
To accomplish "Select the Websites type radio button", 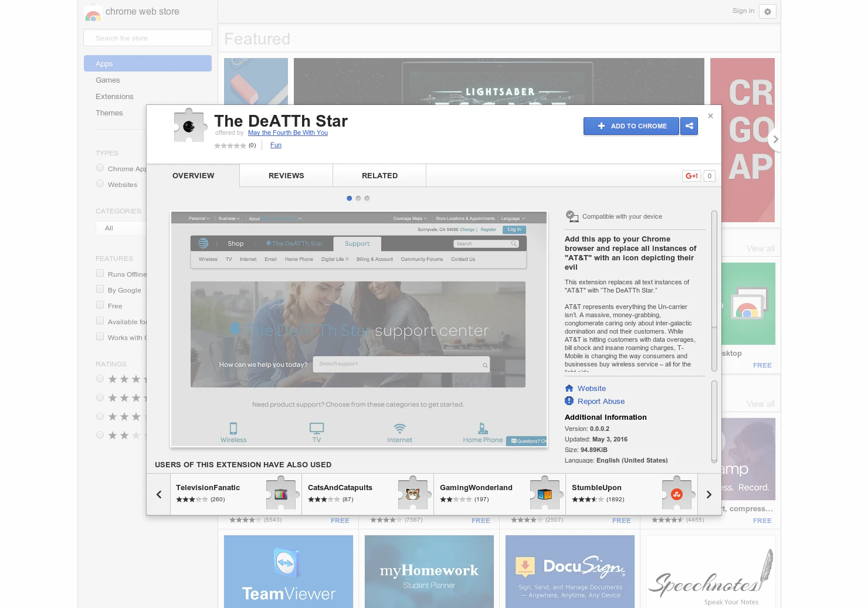I will click(x=100, y=184).
